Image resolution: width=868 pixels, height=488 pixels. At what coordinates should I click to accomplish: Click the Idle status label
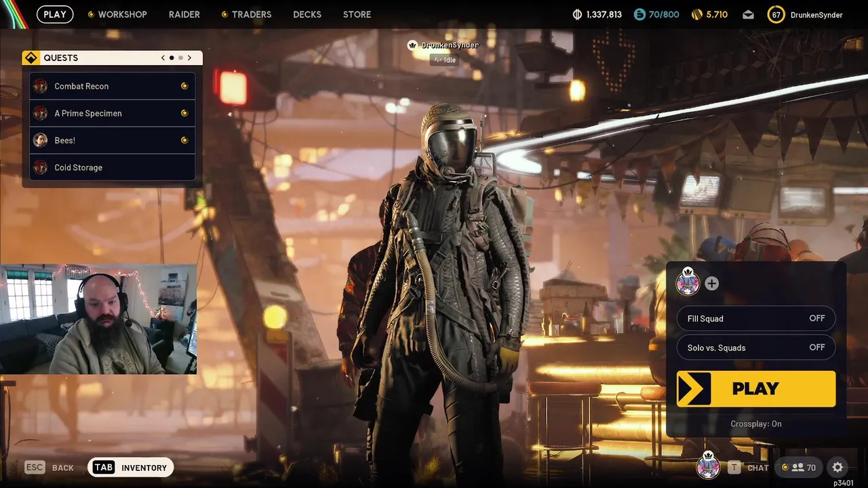pos(444,60)
